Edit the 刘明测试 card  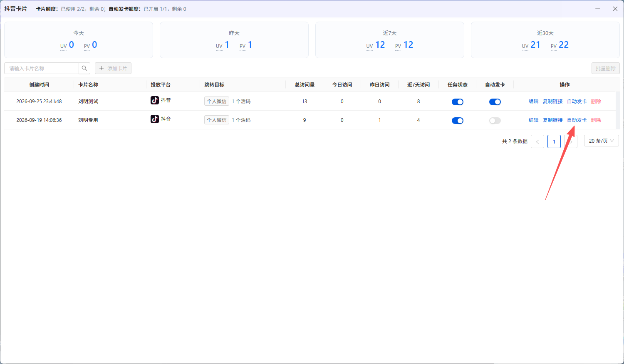(x=534, y=102)
